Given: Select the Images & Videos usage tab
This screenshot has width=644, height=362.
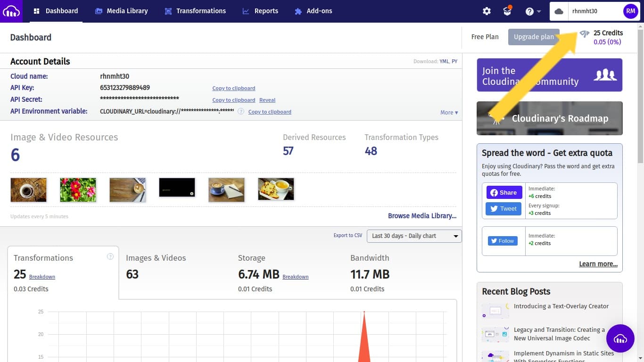Looking at the screenshot, I should pyautogui.click(x=175, y=272).
